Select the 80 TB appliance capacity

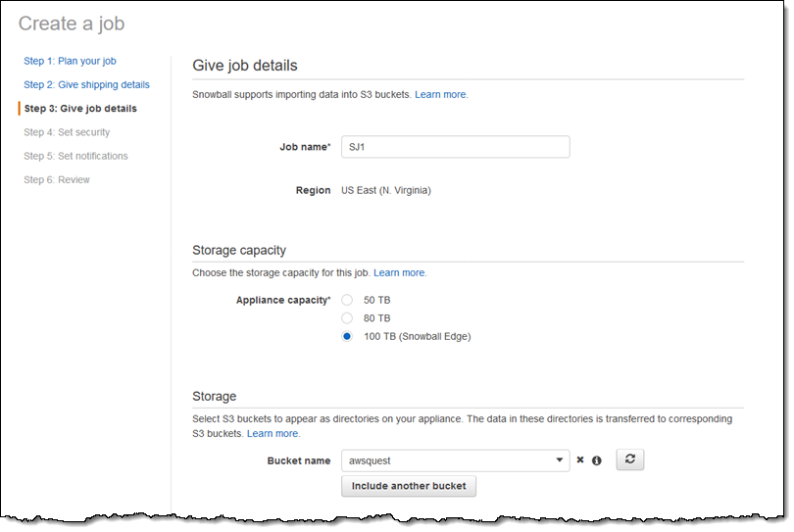pyautogui.click(x=347, y=318)
